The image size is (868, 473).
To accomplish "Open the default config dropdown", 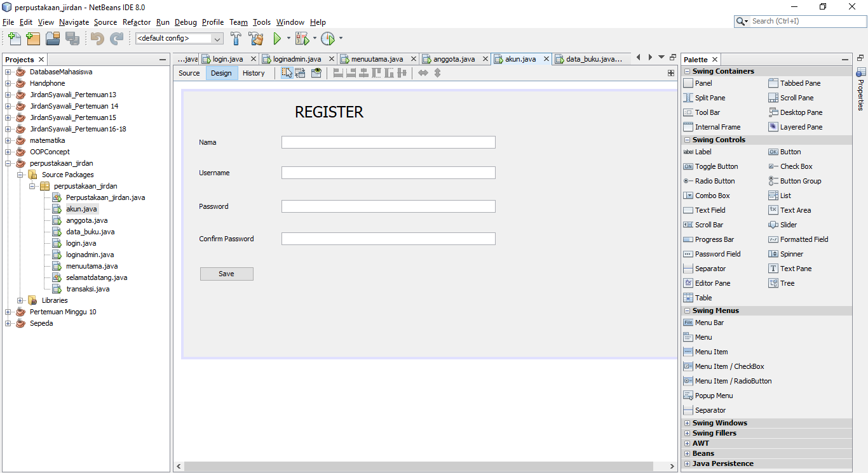I will tap(217, 39).
